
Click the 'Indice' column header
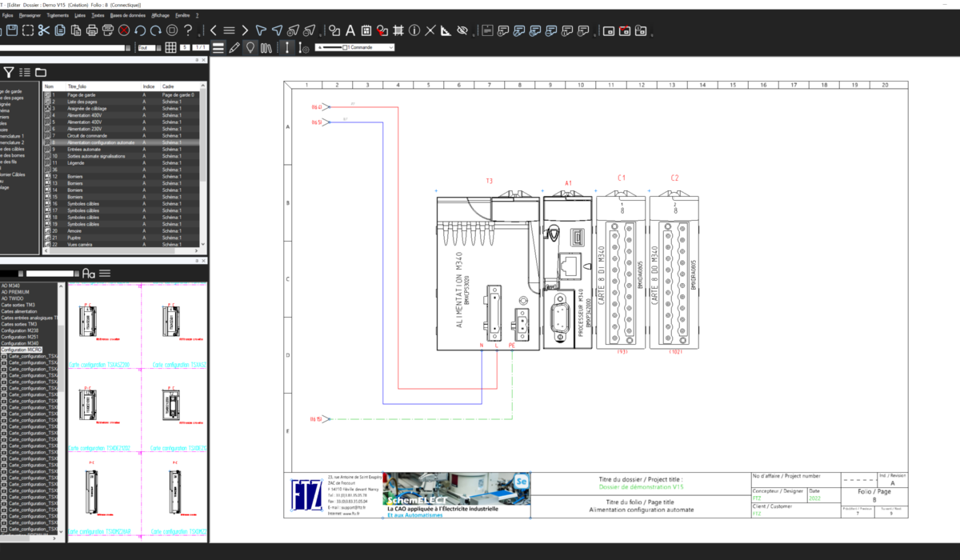(150, 86)
